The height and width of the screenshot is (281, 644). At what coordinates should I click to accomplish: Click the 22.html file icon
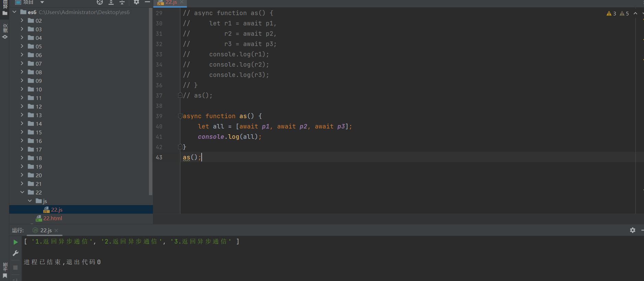39,218
